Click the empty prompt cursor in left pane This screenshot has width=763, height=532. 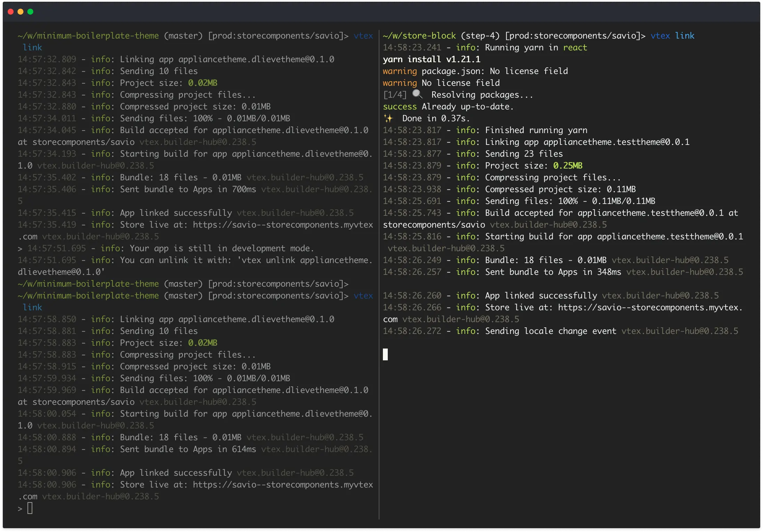[x=30, y=508]
